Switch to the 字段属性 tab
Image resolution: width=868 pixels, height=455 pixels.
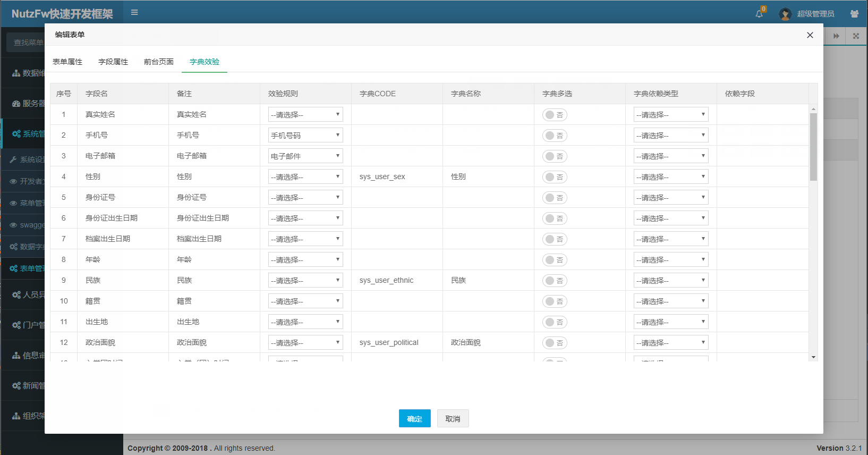[113, 62]
